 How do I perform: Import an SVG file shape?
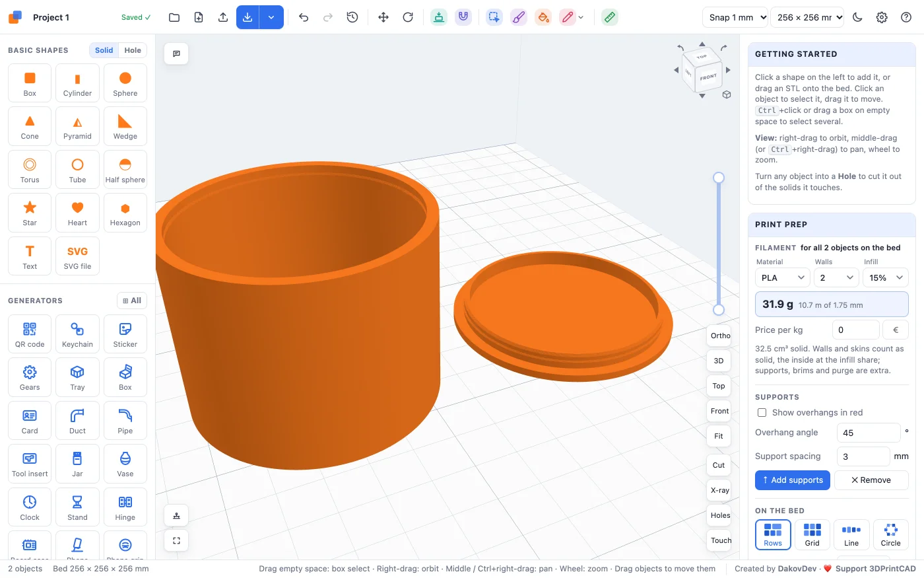(x=77, y=256)
